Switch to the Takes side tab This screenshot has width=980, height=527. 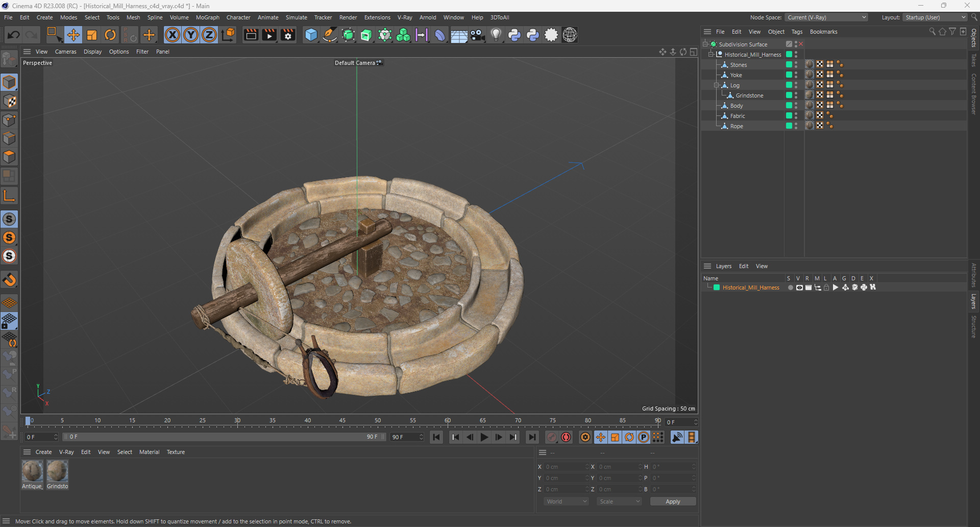(974, 60)
